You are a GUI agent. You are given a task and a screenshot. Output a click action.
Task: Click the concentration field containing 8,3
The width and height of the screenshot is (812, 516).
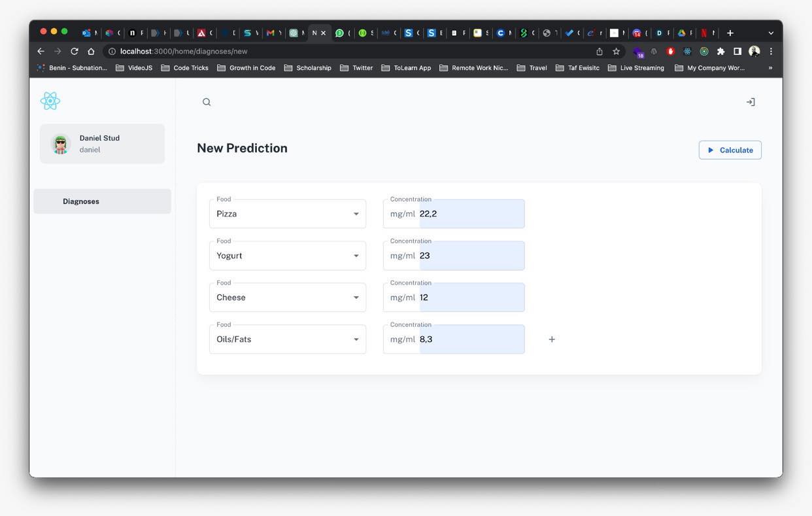point(454,339)
